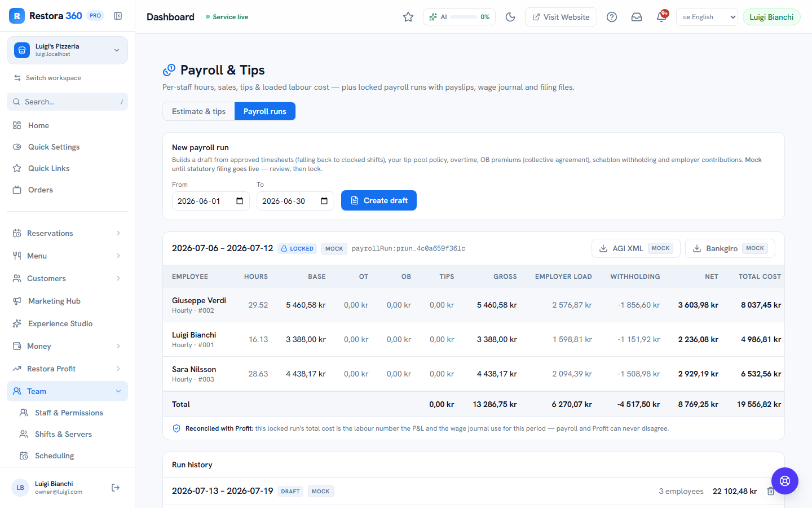Download Bankgiro file

click(730, 248)
